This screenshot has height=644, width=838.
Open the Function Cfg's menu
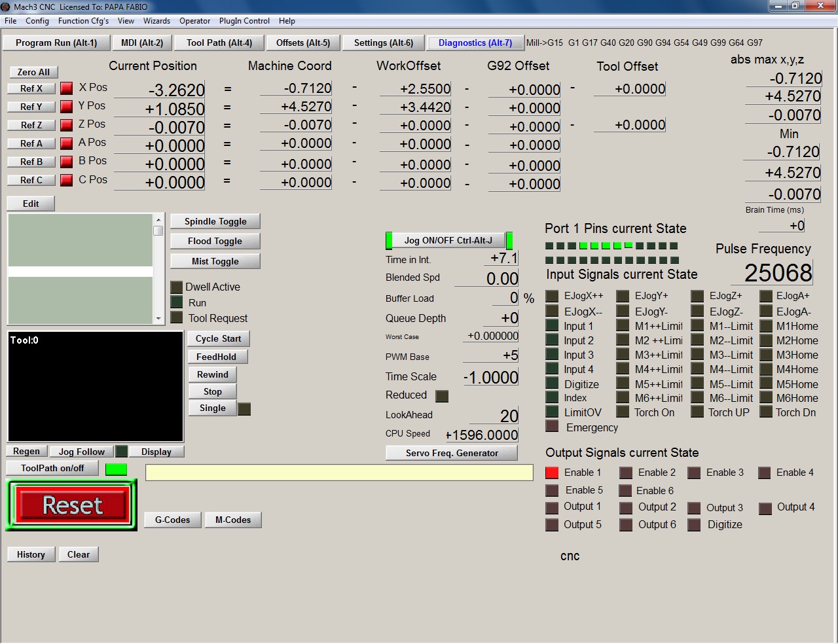pyautogui.click(x=83, y=21)
